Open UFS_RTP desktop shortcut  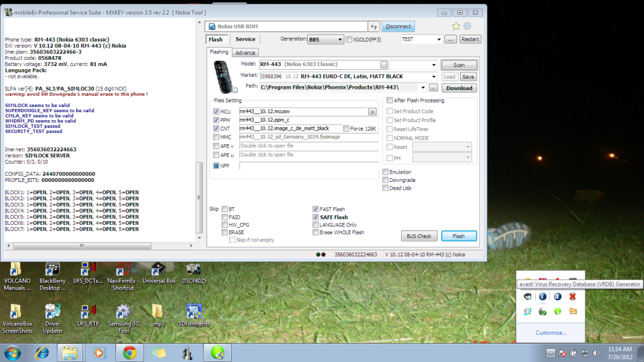88,315
